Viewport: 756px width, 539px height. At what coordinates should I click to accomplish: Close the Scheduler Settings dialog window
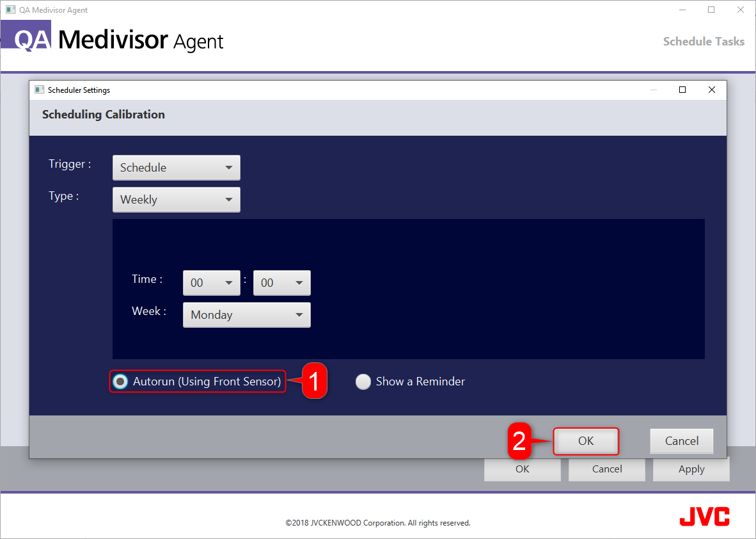coord(712,90)
